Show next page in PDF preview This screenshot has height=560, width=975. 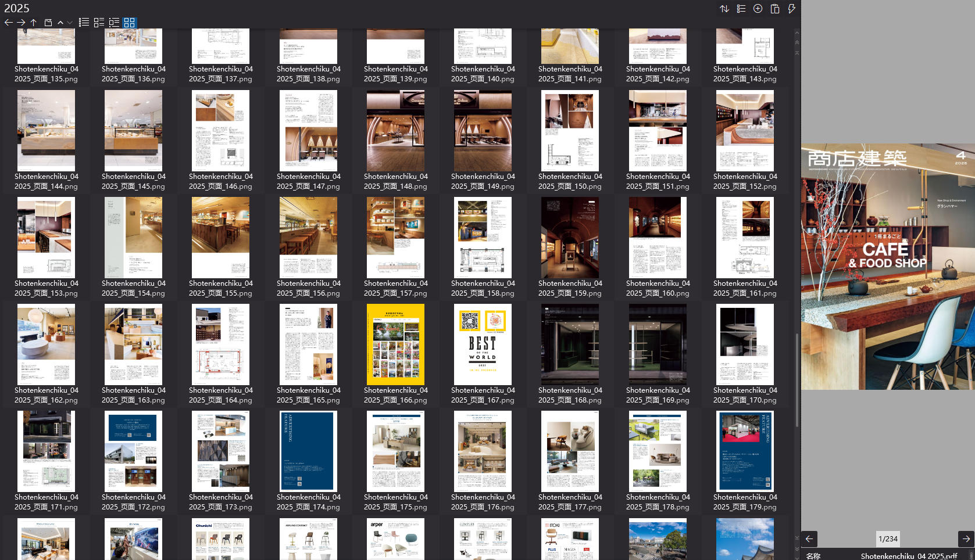(x=966, y=539)
